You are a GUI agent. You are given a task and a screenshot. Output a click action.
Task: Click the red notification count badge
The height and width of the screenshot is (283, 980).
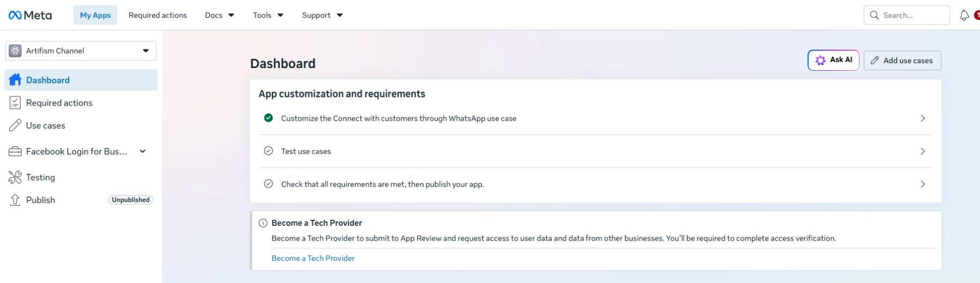(977, 15)
